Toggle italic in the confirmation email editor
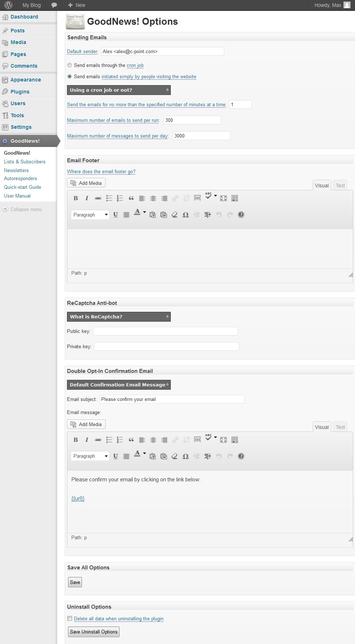Image resolution: width=355 pixels, height=644 pixels. 87,440
